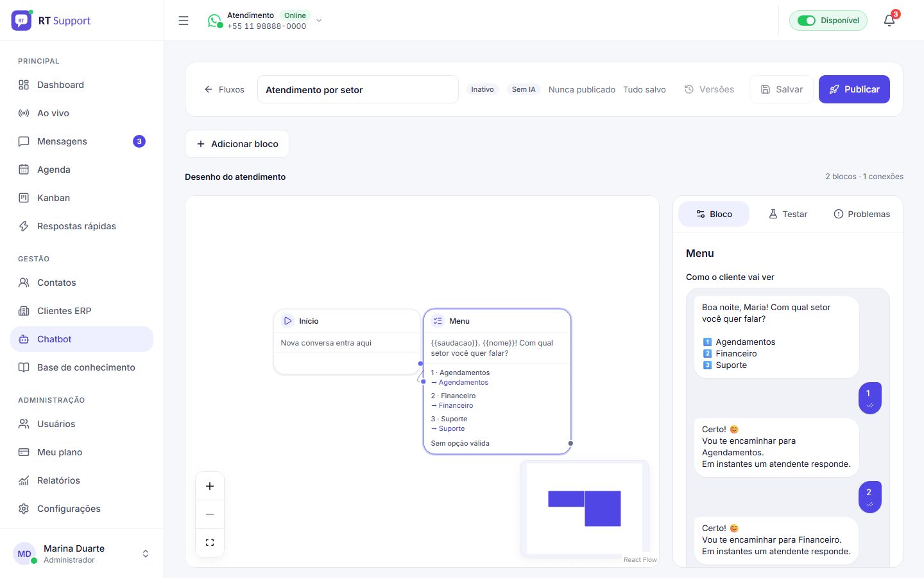Switch to the Bloco tab
924x578 pixels.
[x=714, y=214]
